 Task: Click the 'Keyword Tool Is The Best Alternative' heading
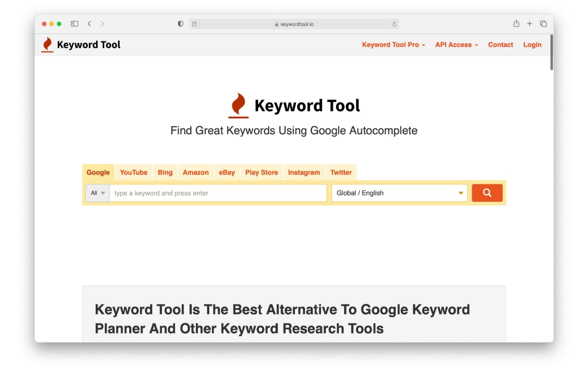point(282,319)
